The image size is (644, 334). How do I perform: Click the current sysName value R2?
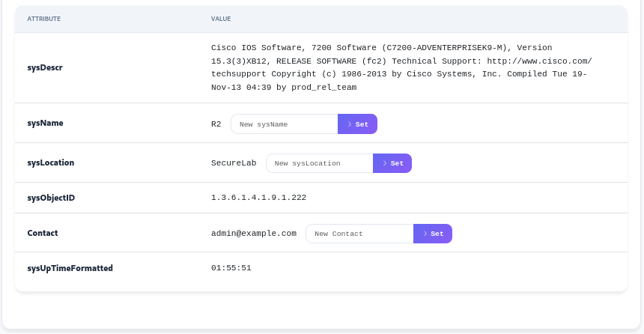[x=216, y=124]
